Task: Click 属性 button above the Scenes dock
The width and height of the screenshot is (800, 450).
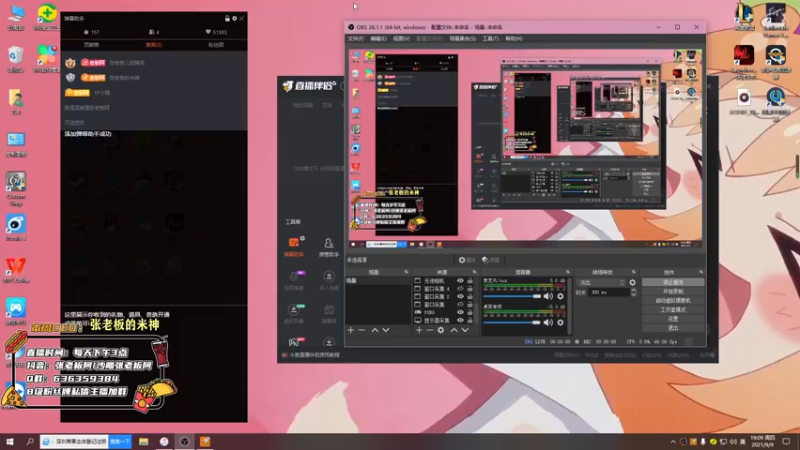Action: point(467,260)
